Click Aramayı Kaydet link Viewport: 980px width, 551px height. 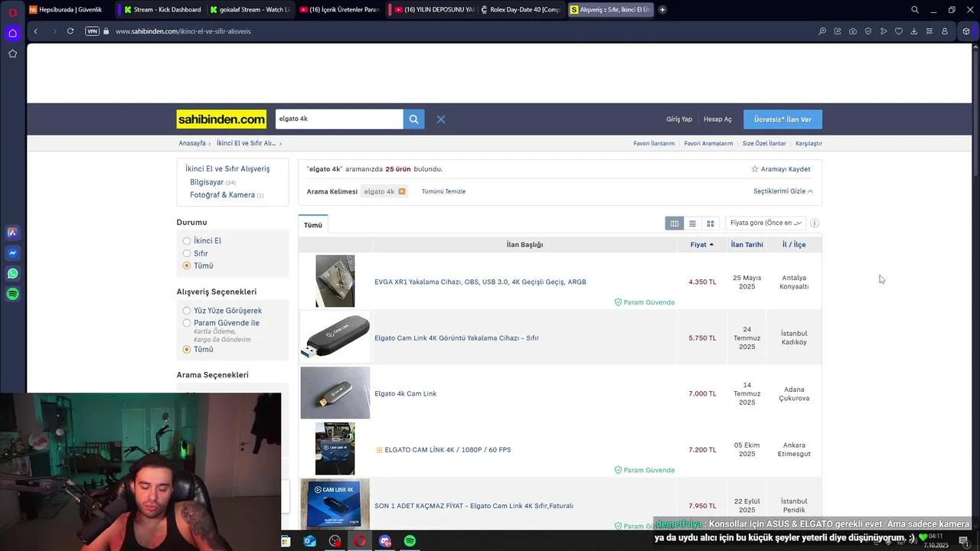(x=780, y=169)
